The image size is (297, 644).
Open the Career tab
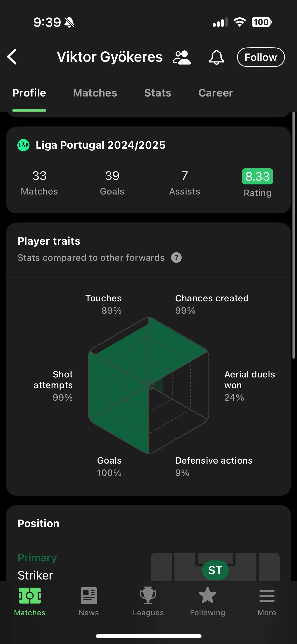pyautogui.click(x=216, y=93)
